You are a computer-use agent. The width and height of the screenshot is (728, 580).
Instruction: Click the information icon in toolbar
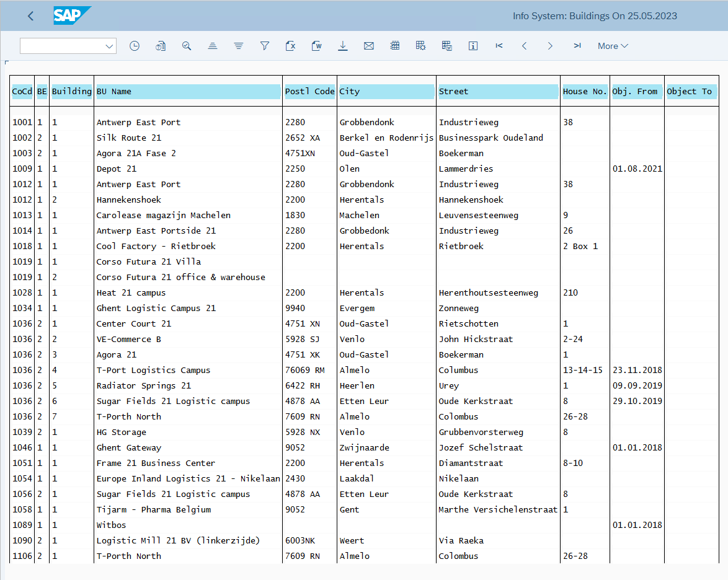tap(473, 46)
